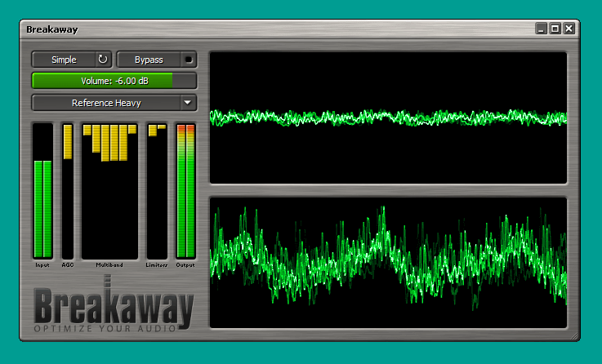The image size is (602, 364).
Task: Click the "Multiband" meter label
Action: (x=109, y=265)
